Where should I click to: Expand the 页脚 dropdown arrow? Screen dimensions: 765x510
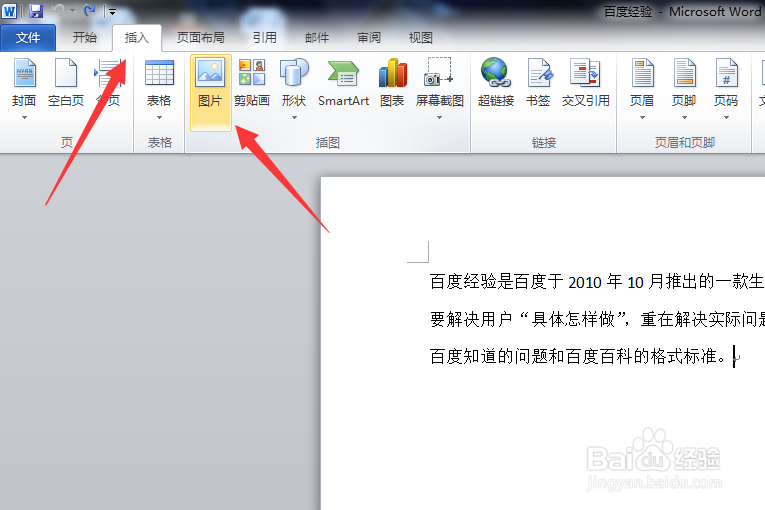coord(684,118)
